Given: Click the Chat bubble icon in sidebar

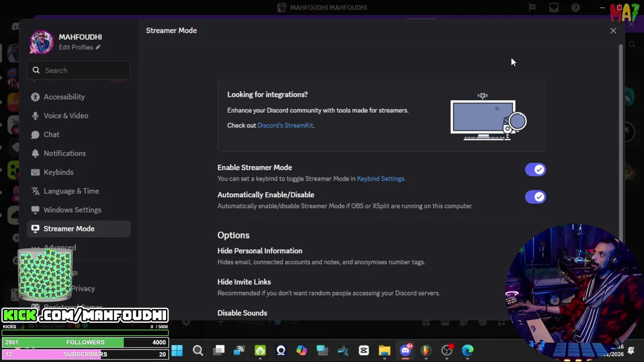Looking at the screenshot, I should click(x=35, y=135).
